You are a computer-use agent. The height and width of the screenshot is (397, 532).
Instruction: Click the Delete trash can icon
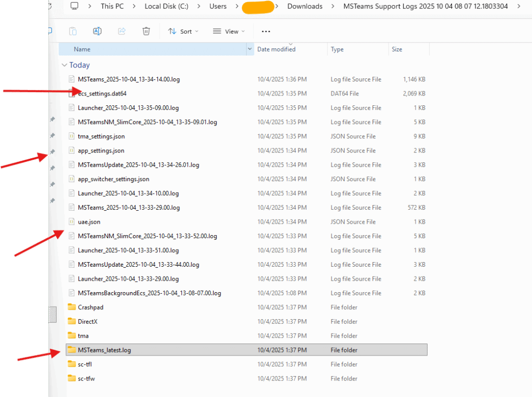point(146,31)
